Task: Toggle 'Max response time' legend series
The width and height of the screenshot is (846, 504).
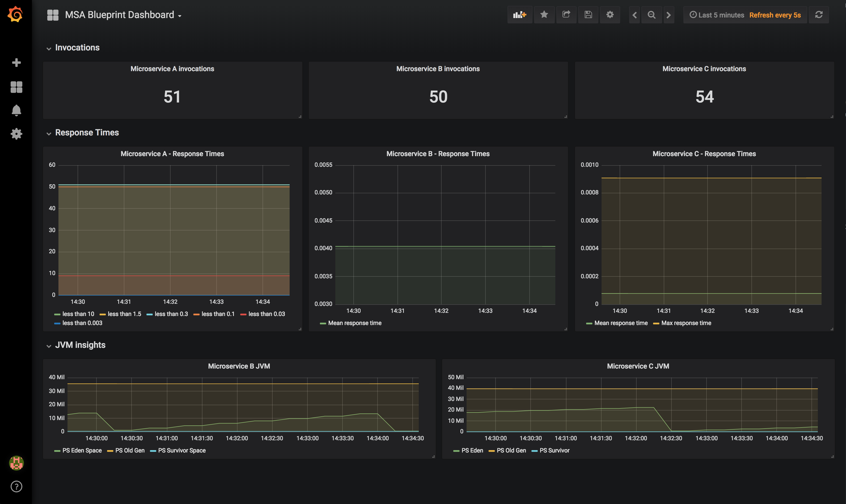Action: coord(686,323)
